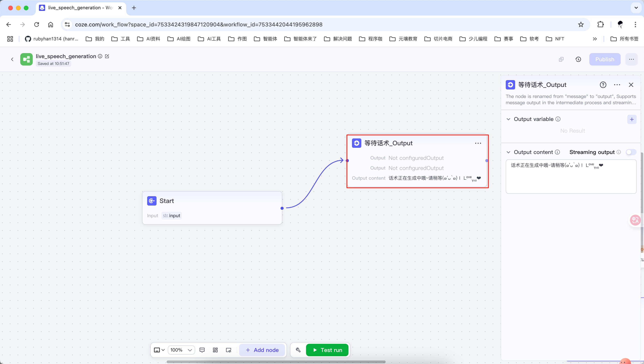Open the 100% zoom level dropdown
The width and height of the screenshot is (644, 364).
pos(181,350)
